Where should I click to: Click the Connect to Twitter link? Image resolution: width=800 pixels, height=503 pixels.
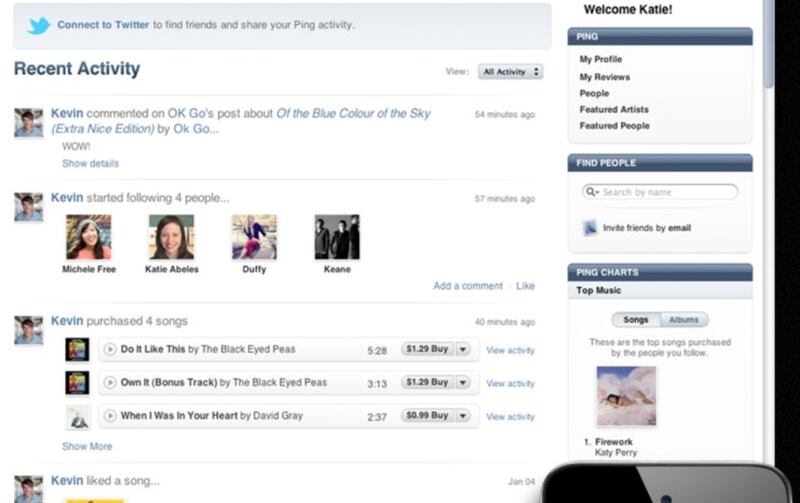coord(103,25)
